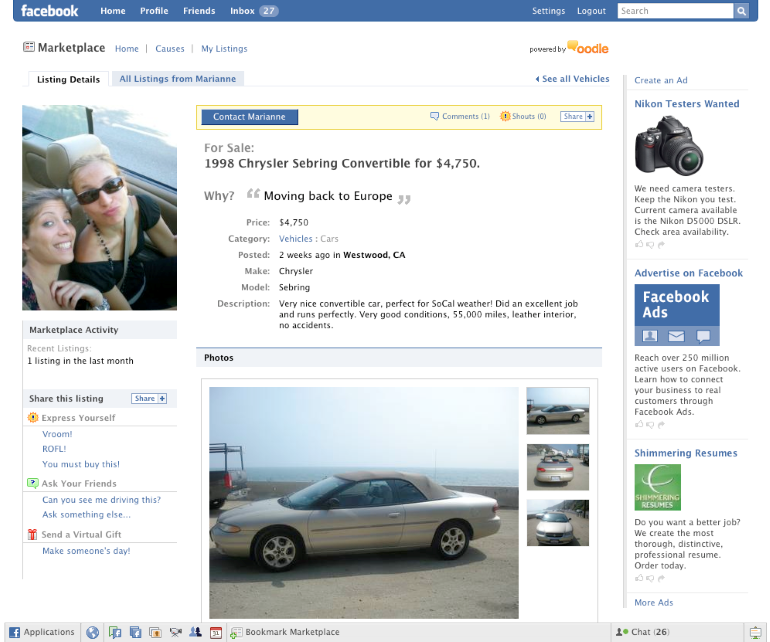
Task: Click the Bookmark Marketplace link
Action: pos(291,632)
